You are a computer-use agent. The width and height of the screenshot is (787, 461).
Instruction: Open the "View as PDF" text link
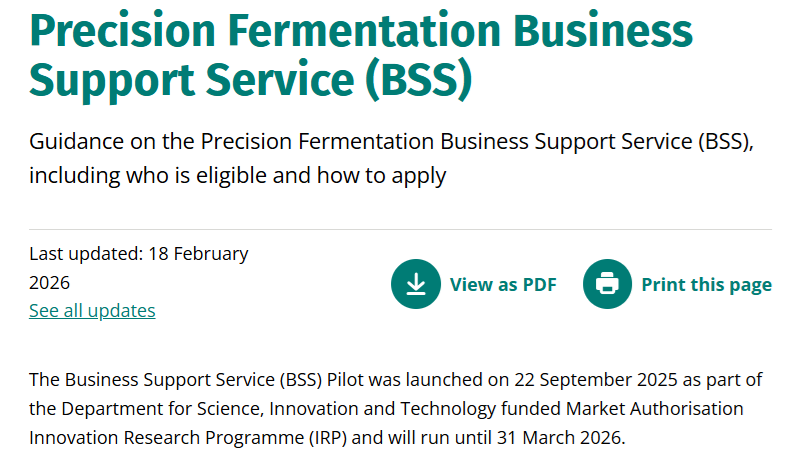503,285
